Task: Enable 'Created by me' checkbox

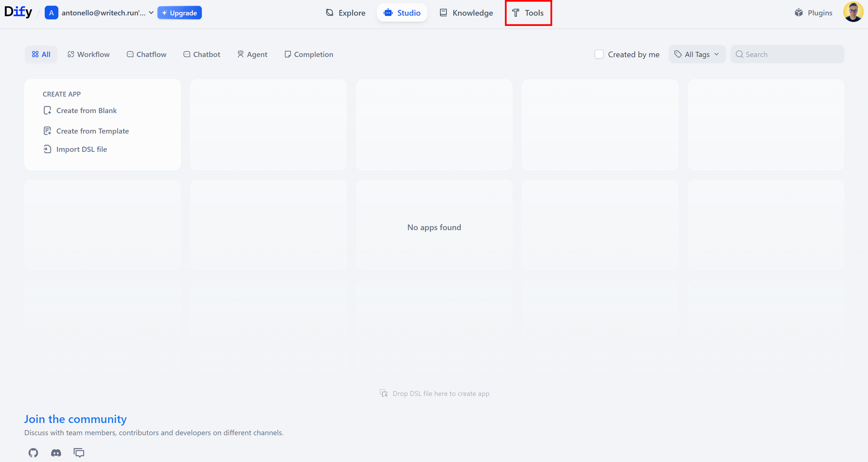Action: click(599, 54)
